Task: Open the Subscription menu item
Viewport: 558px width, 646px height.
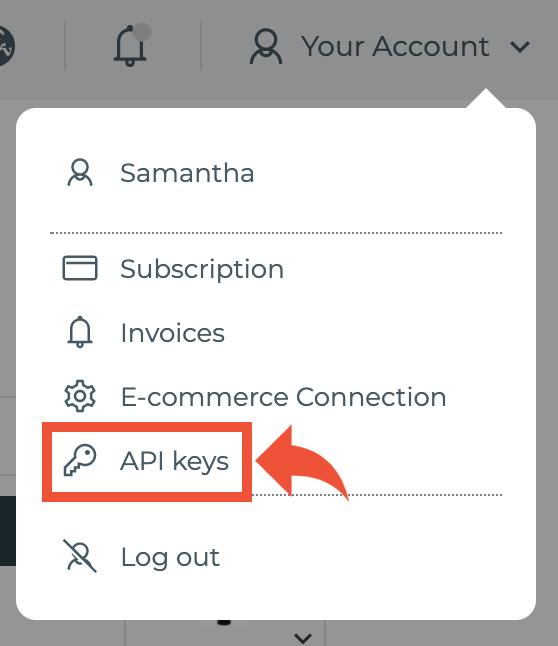Action: pos(276,269)
